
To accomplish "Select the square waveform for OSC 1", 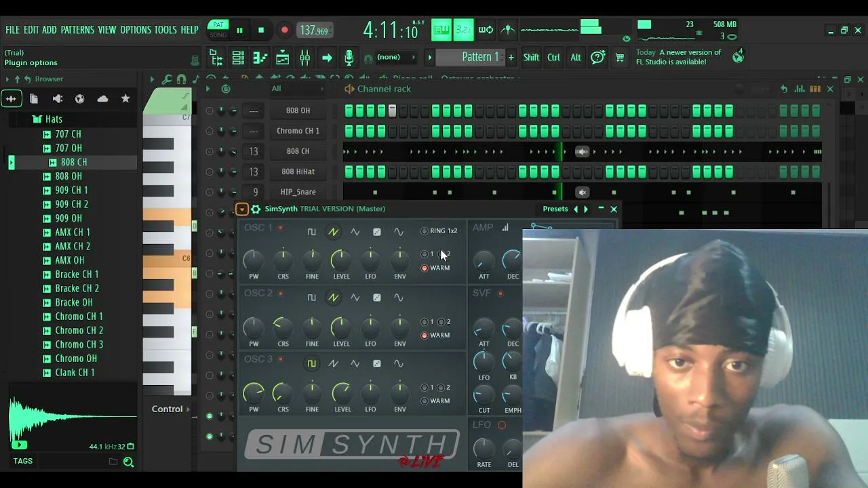I will [x=311, y=232].
